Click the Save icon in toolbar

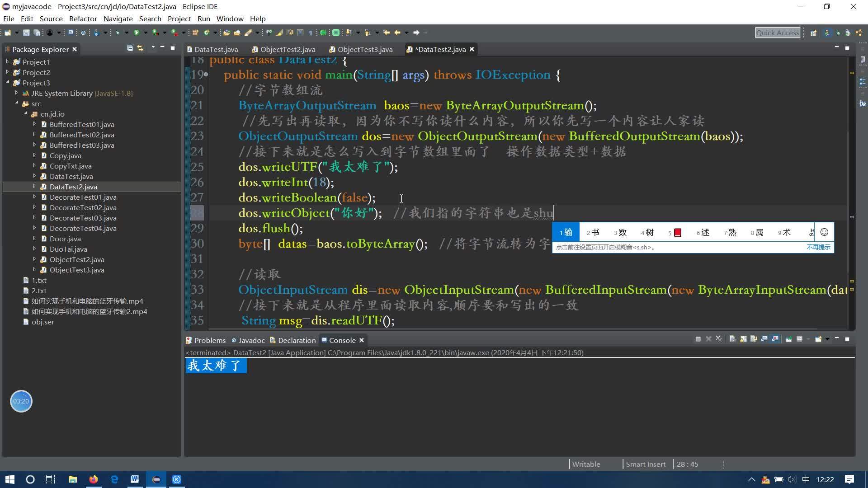(26, 33)
